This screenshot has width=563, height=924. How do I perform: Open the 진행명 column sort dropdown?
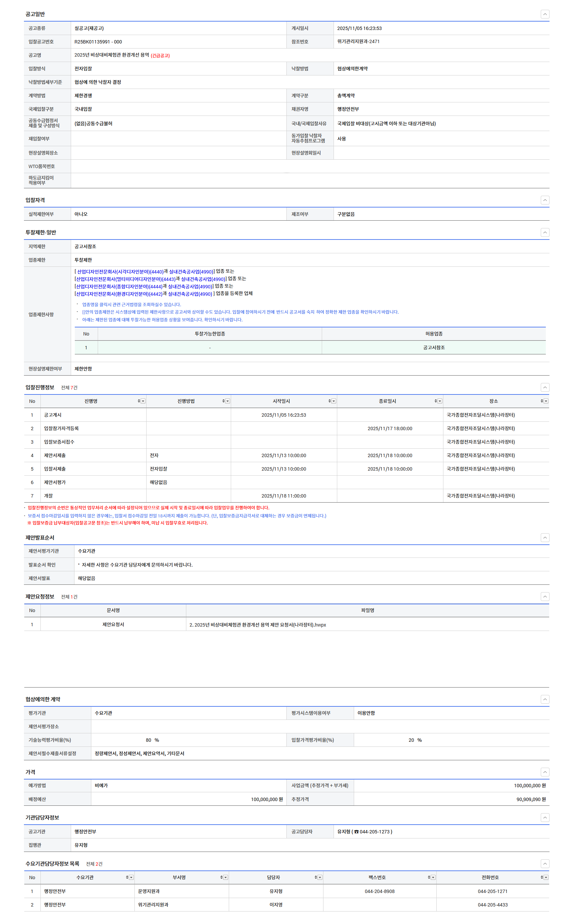click(143, 401)
